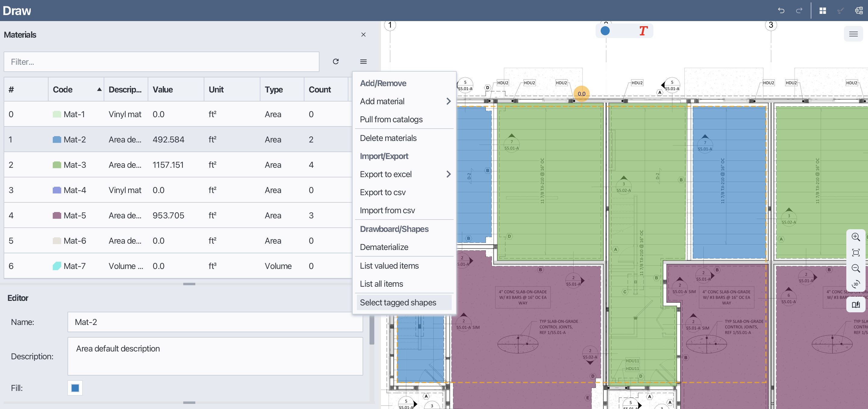Image resolution: width=868 pixels, height=409 pixels.
Task: Switch to 3D rotate view
Action: pyautogui.click(x=856, y=284)
